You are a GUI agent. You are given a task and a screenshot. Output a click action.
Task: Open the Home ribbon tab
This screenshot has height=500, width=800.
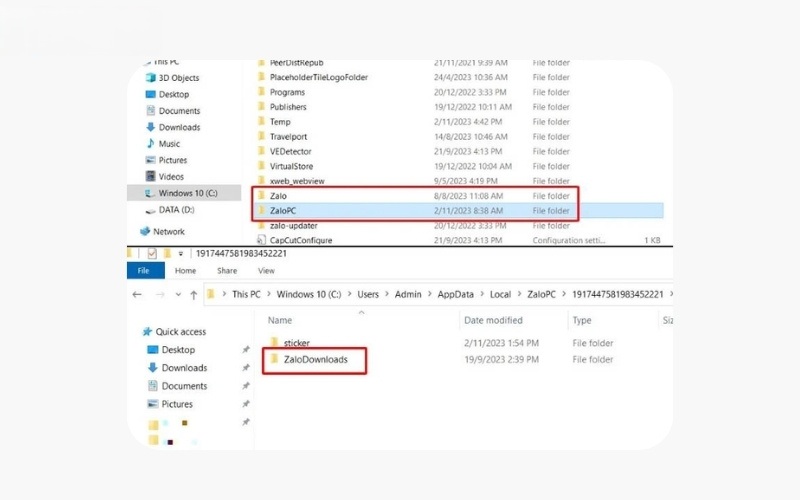tap(185, 270)
